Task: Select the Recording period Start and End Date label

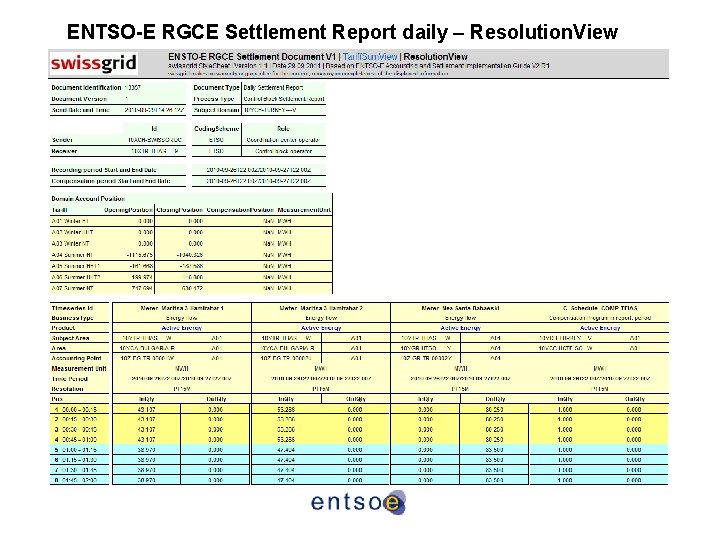Action: click(x=104, y=169)
